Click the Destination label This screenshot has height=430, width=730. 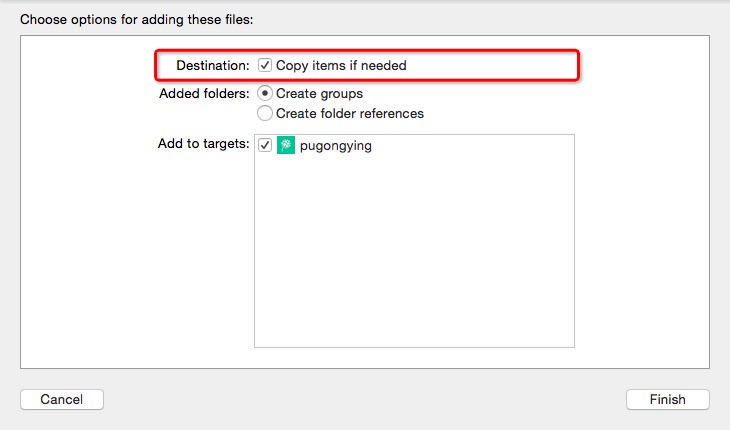coord(212,65)
